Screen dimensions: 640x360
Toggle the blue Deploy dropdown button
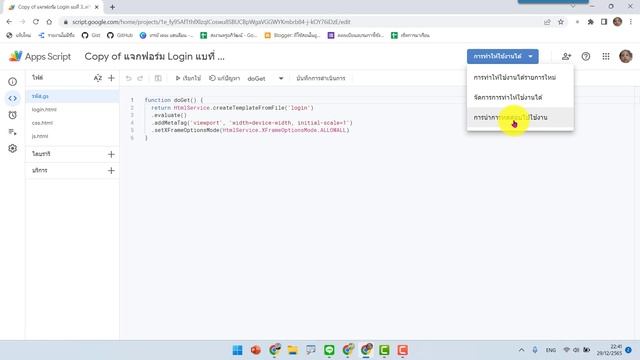[x=502, y=56]
